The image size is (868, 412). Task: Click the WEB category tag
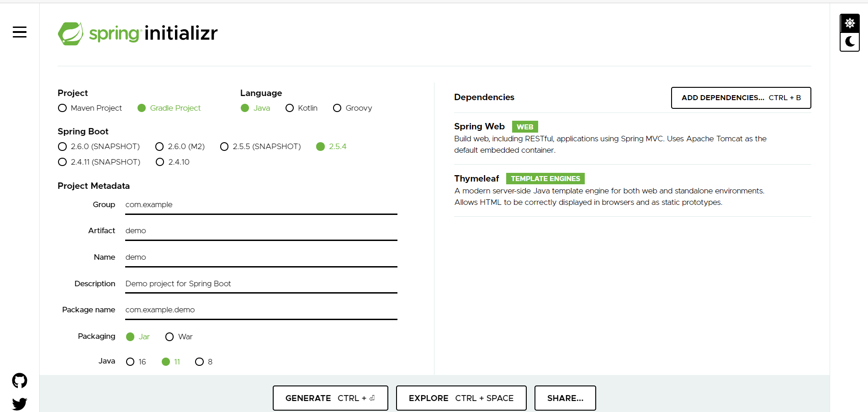[x=525, y=127]
